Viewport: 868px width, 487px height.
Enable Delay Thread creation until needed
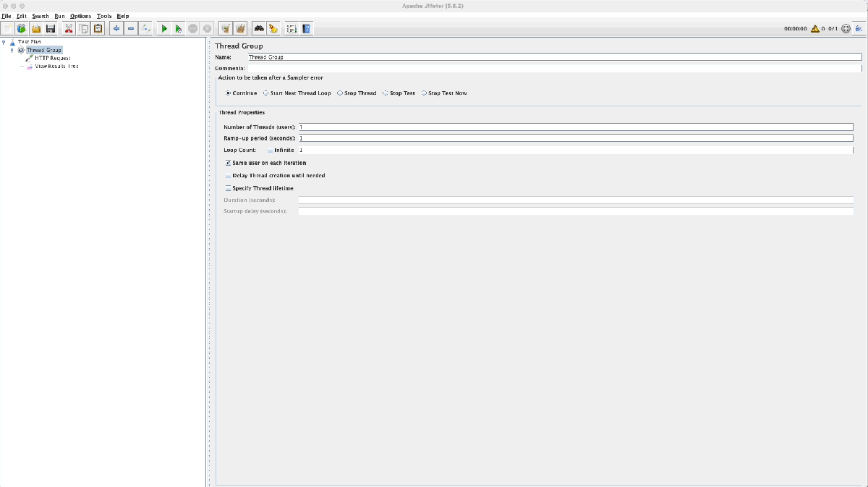pos(229,176)
